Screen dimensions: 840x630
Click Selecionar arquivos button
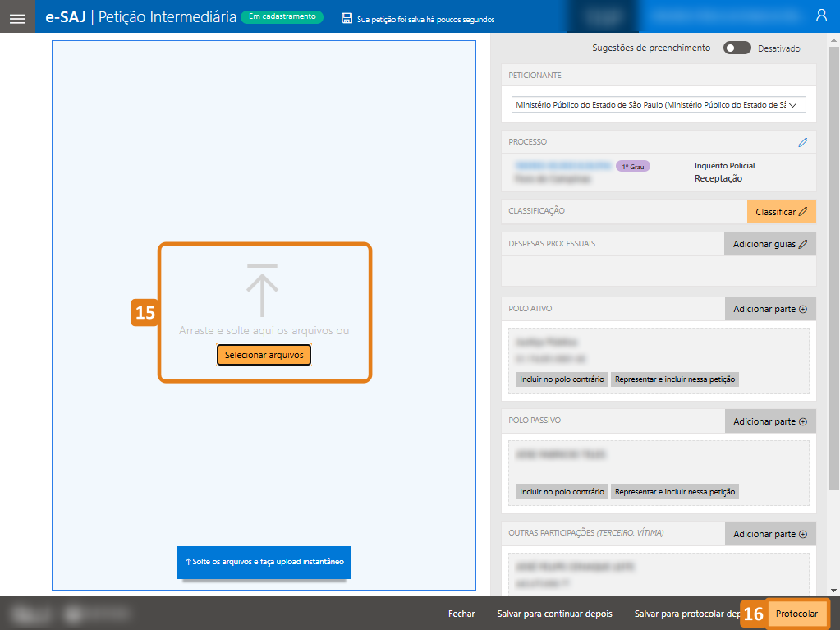click(x=264, y=355)
